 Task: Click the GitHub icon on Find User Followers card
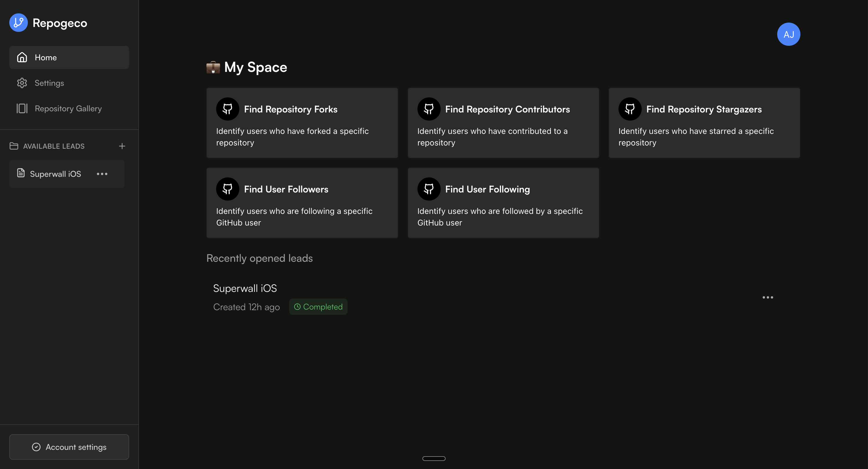point(227,189)
